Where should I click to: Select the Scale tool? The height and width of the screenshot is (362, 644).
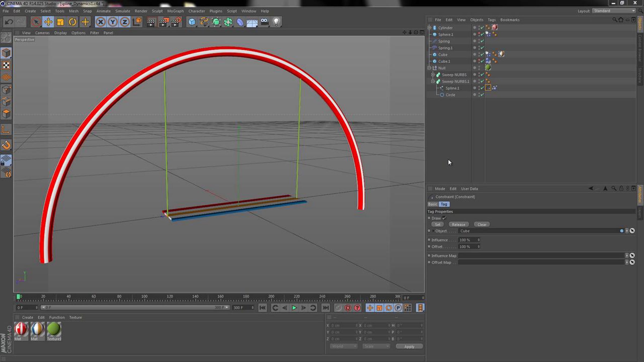[60, 22]
